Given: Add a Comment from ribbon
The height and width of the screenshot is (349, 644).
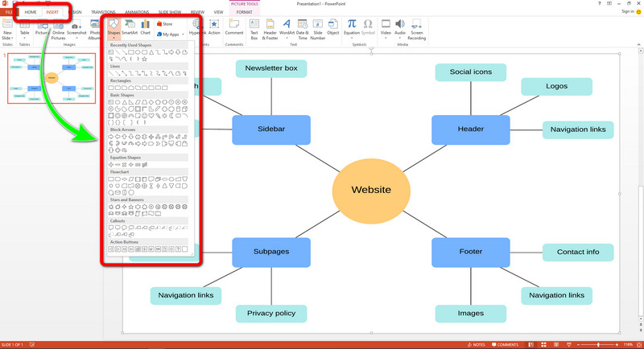Looking at the screenshot, I should tap(234, 29).
